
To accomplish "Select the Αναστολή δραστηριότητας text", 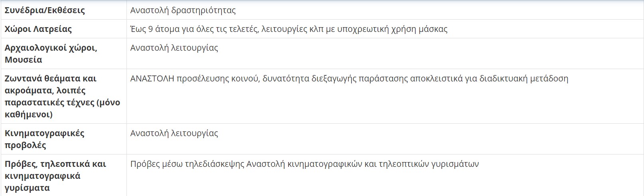I will 183,10.
